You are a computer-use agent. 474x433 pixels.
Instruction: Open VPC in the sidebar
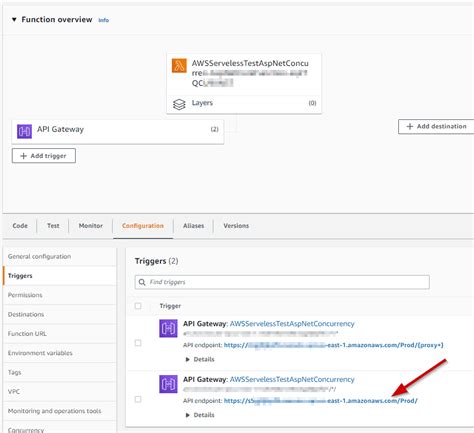click(14, 392)
